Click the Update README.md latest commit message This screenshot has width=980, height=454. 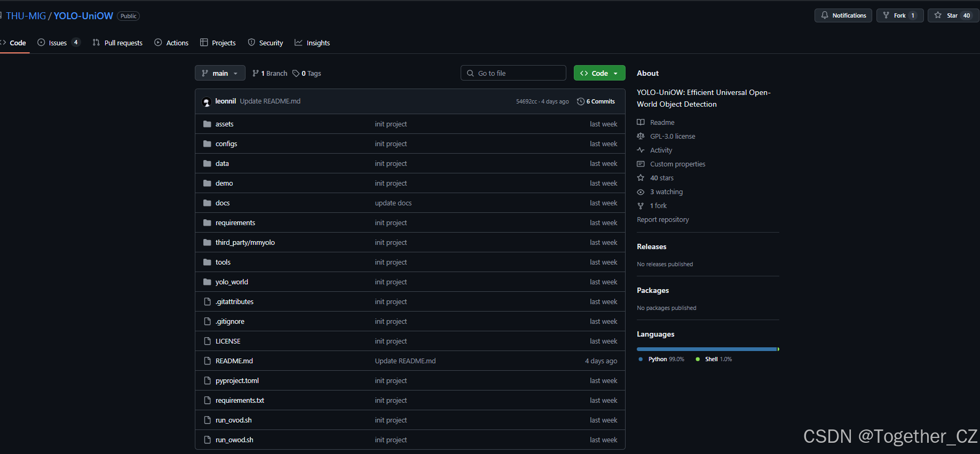point(270,101)
